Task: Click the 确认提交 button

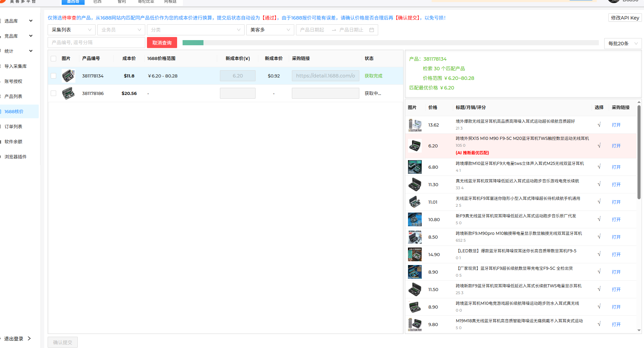Action: click(63, 342)
